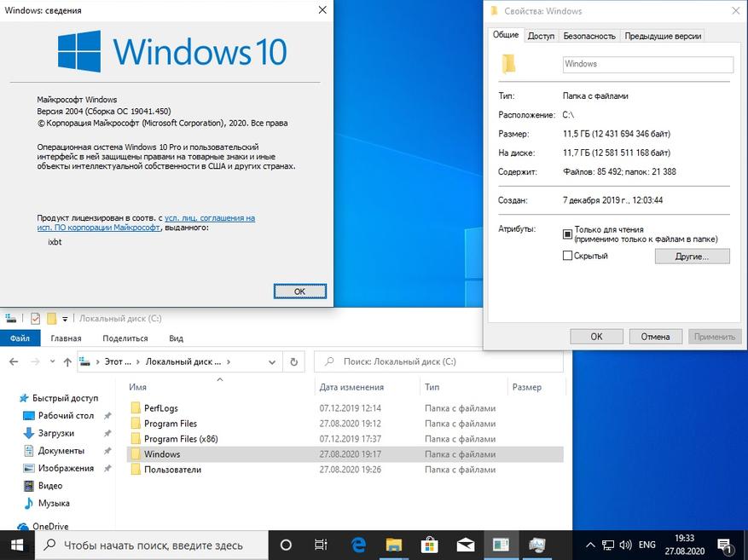Open the Поделиться ribbon tab
The height and width of the screenshot is (560, 748).
[x=125, y=338]
